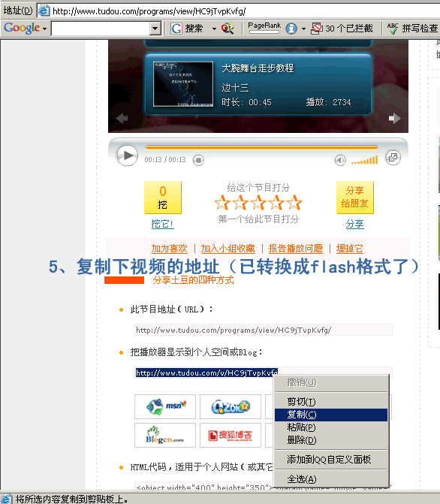Viewport: 440px width, 504px height.
Task: Click the program URL text field
Action: tap(264, 330)
